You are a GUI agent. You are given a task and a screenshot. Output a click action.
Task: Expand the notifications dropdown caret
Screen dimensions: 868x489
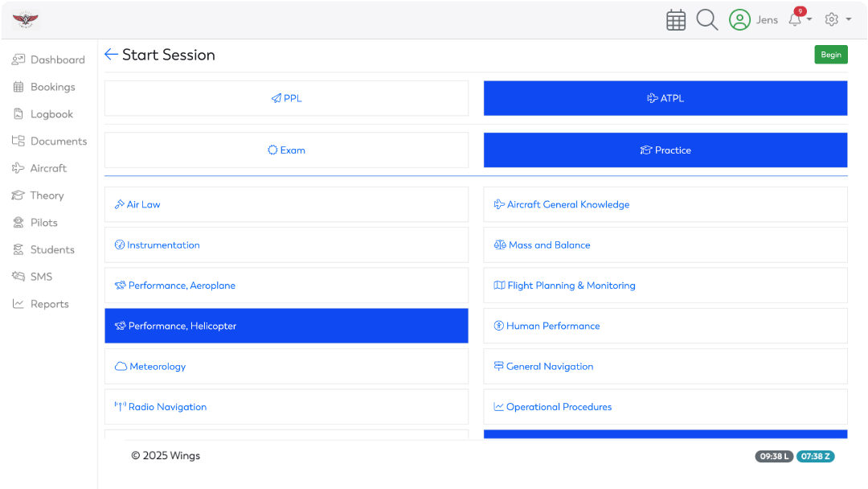[809, 20]
